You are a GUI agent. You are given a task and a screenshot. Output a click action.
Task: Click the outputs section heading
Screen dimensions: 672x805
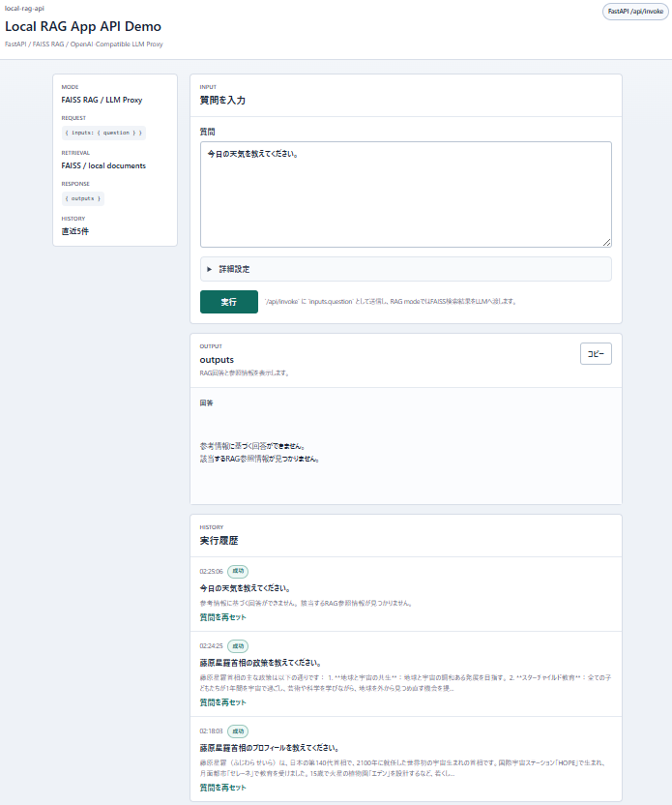(x=217, y=360)
